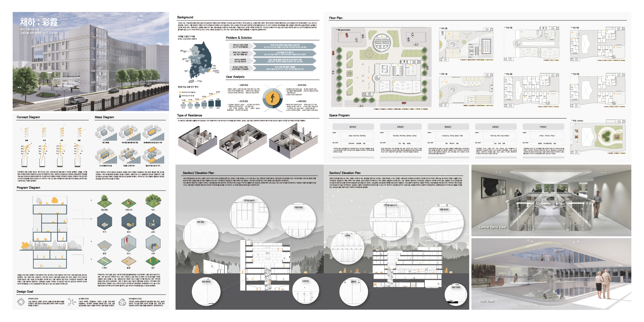Click the 바이오필리아 디자인 leaf cycle icon

[122, 302]
